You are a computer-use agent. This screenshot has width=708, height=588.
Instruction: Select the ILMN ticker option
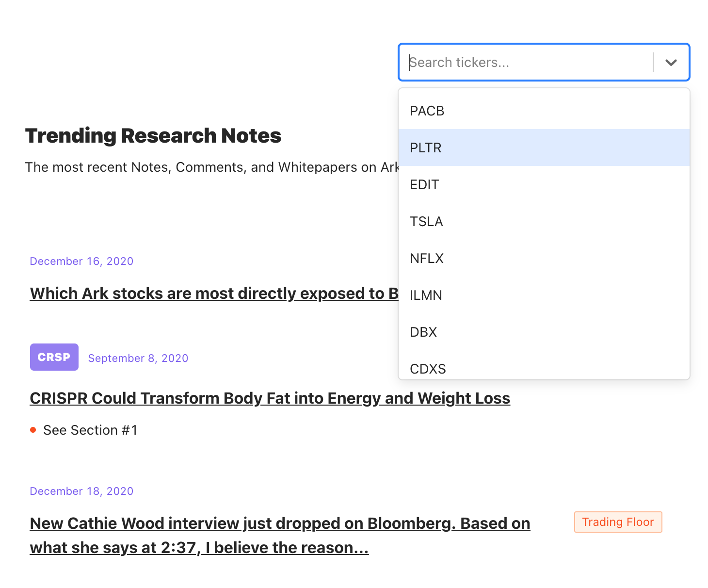coord(544,295)
